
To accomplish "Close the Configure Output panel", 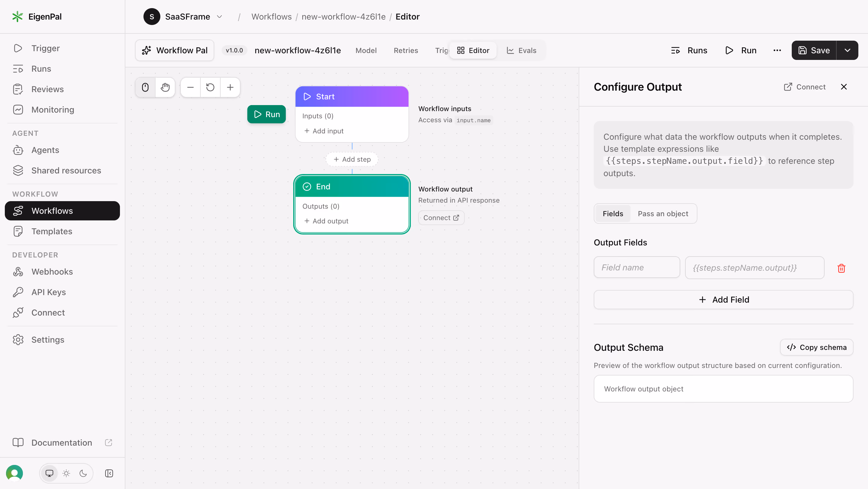I will pyautogui.click(x=844, y=87).
